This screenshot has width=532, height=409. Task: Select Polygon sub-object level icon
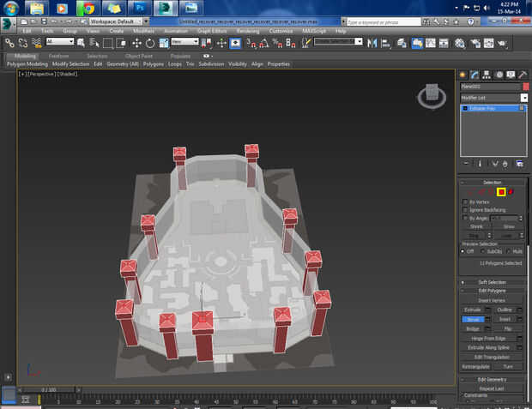[x=501, y=191]
